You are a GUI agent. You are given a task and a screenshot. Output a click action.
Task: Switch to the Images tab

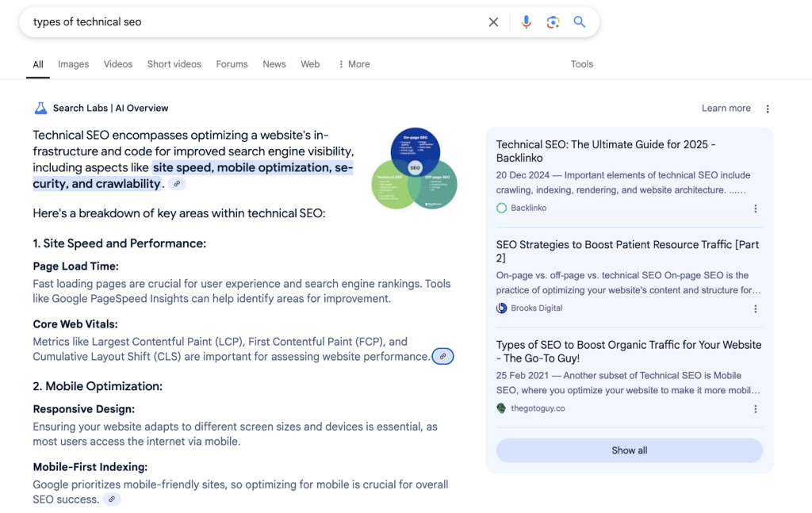pyautogui.click(x=73, y=63)
